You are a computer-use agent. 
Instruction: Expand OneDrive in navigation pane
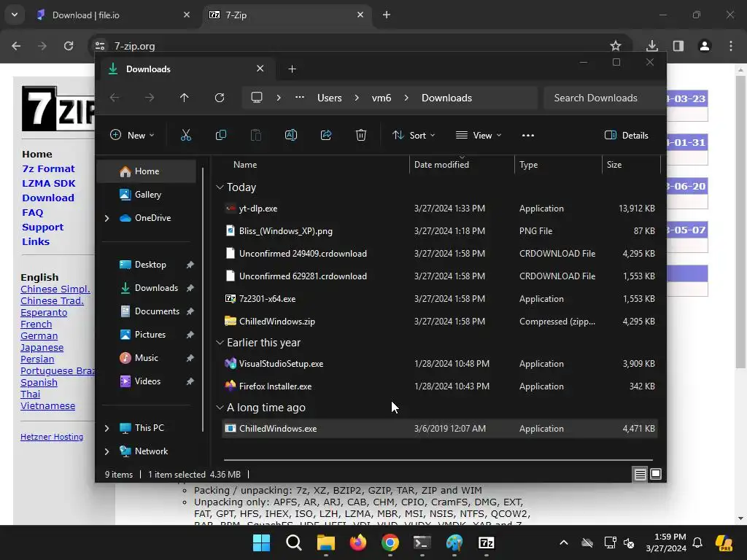pos(107,218)
